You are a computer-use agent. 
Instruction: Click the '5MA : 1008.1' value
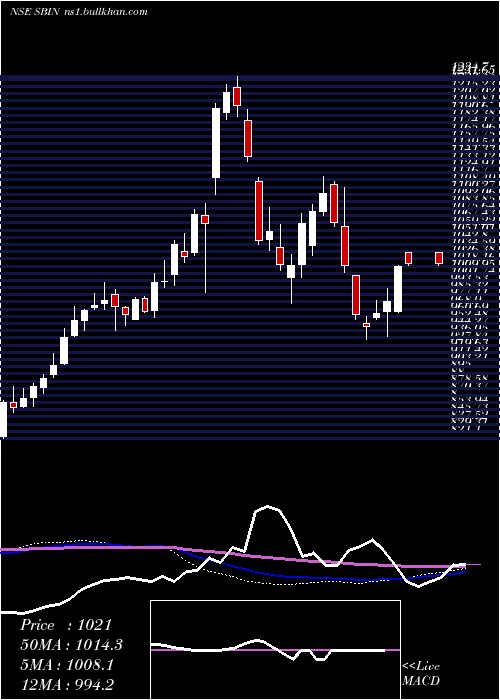(x=67, y=665)
